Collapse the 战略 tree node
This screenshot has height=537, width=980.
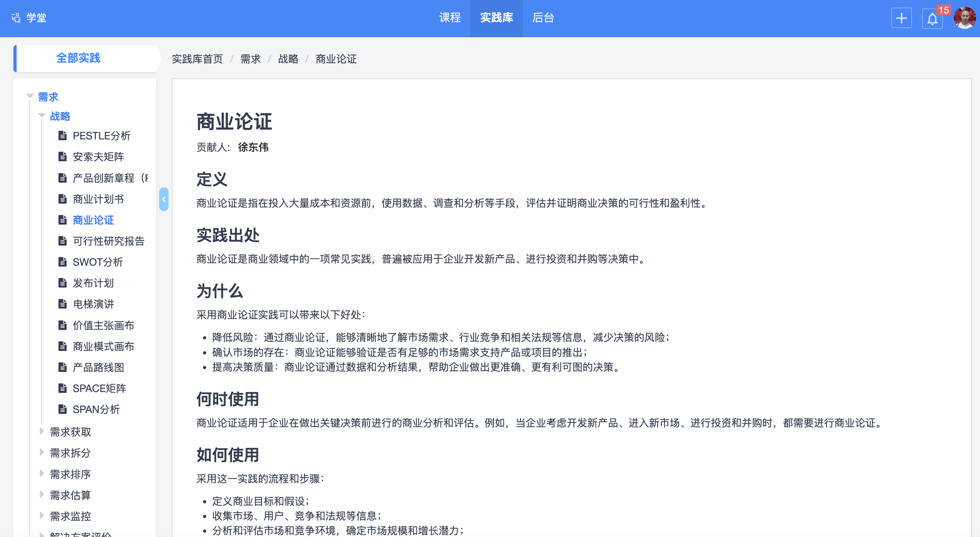[42, 115]
